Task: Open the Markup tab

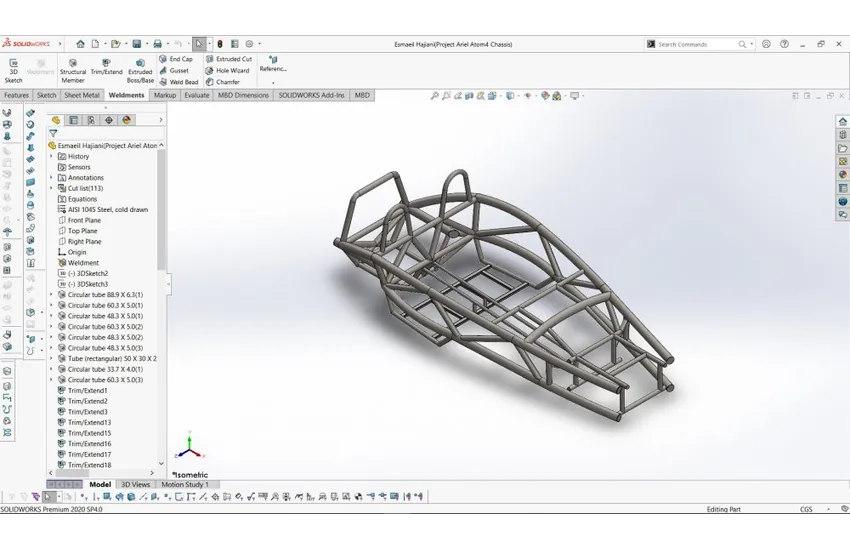Action: tap(165, 95)
